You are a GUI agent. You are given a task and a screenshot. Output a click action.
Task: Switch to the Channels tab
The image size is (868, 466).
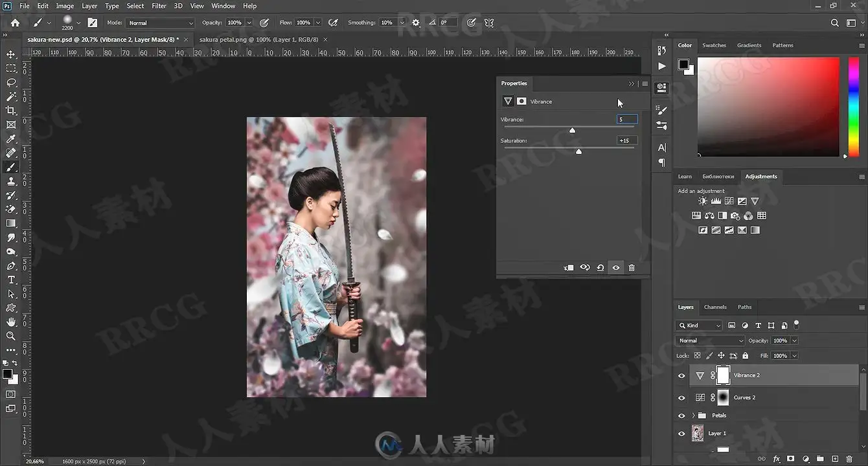pyautogui.click(x=715, y=307)
